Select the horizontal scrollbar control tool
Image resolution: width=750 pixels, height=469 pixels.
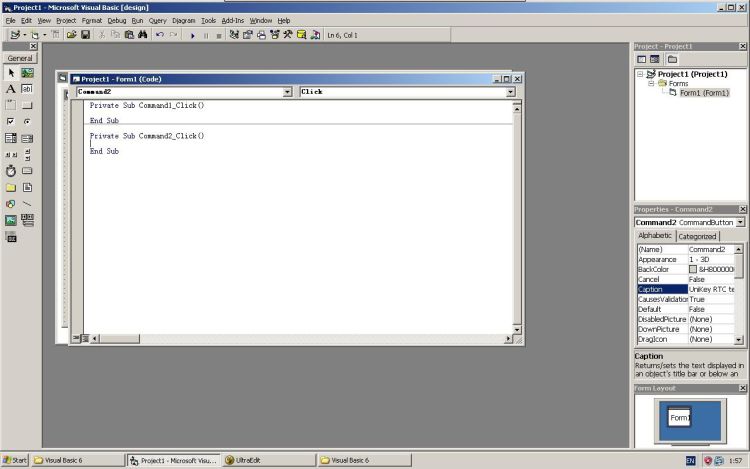coord(11,154)
